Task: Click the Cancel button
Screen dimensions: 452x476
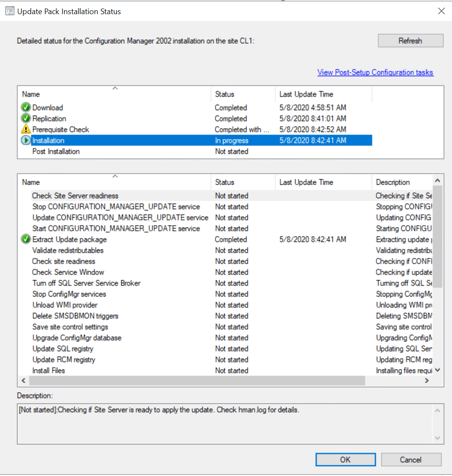Action: [411, 460]
